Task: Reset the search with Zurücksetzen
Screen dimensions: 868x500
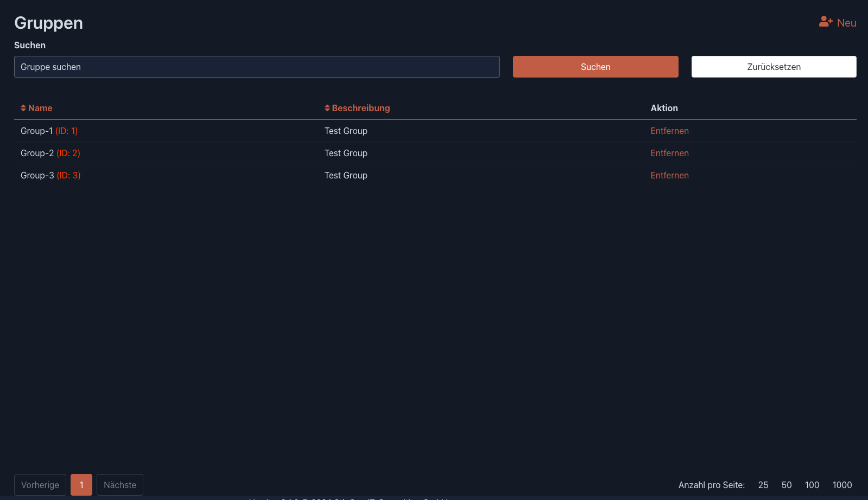Action: pos(774,67)
